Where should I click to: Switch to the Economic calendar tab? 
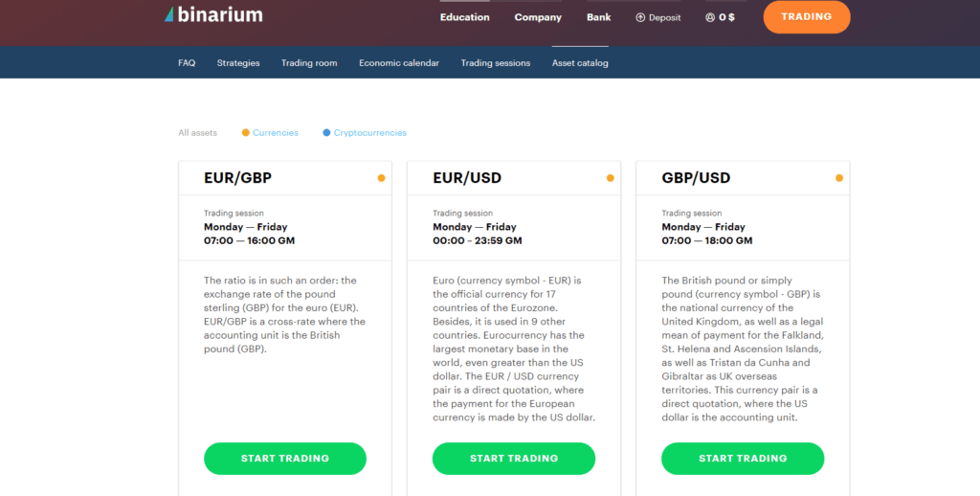(399, 63)
